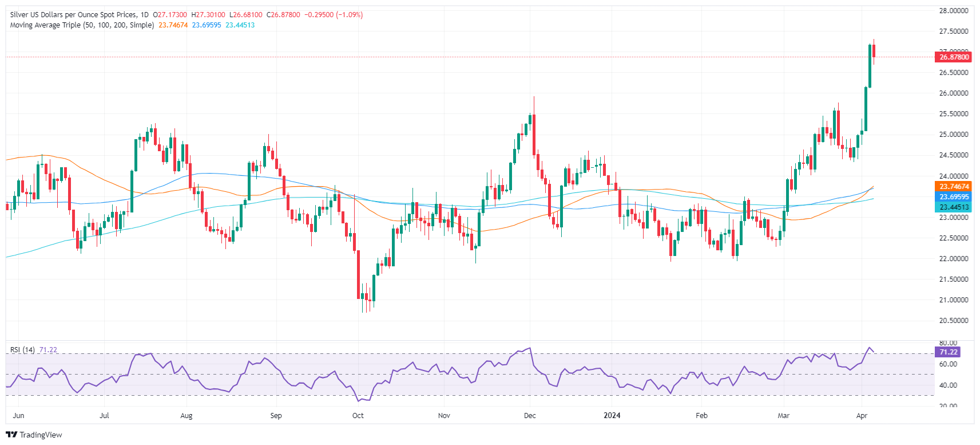Screen dimensions: 980x445
Task: Click the orange 50-period MA value in legend
Action: [173, 25]
